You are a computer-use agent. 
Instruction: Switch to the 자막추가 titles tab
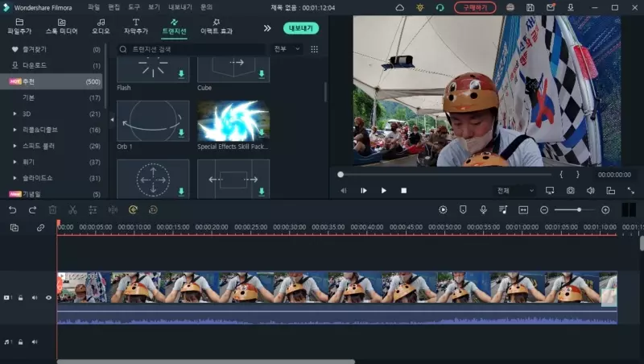136,27
